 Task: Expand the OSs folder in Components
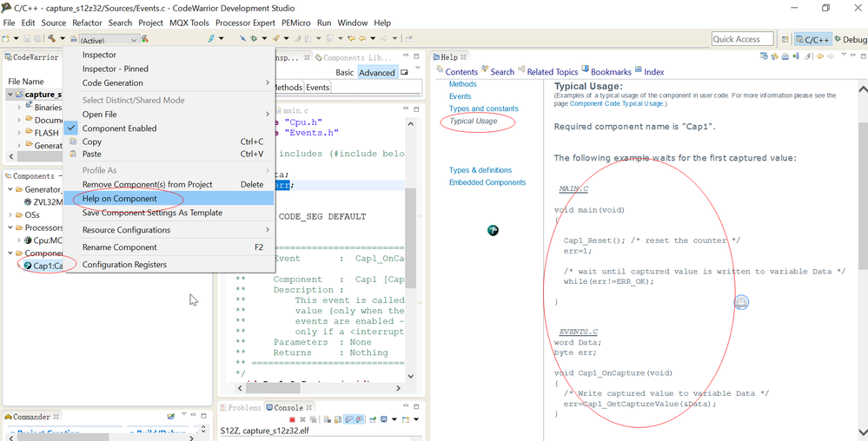(x=10, y=214)
